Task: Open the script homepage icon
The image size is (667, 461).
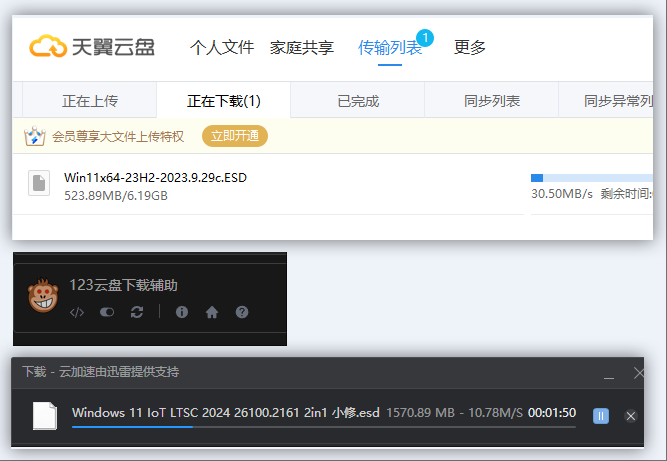Action: tap(212, 313)
